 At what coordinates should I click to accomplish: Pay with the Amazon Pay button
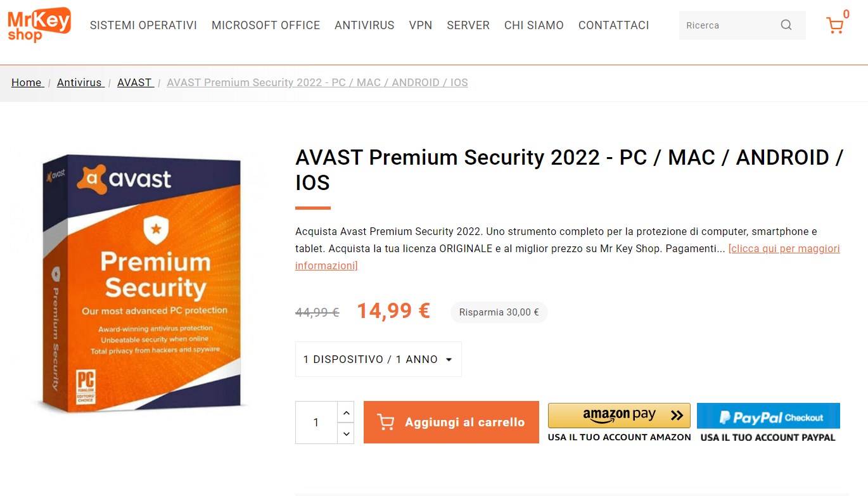click(619, 416)
